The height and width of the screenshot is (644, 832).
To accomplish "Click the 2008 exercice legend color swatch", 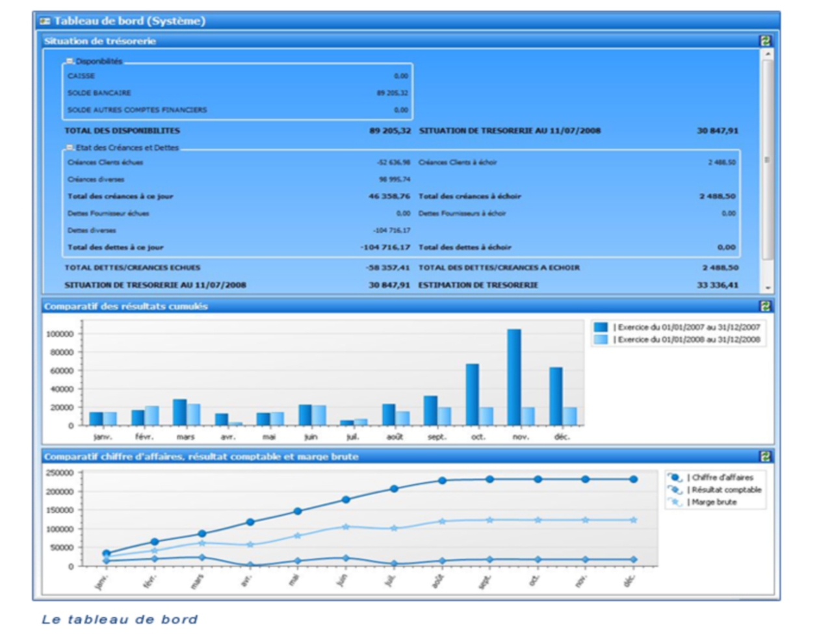I will coord(601,340).
